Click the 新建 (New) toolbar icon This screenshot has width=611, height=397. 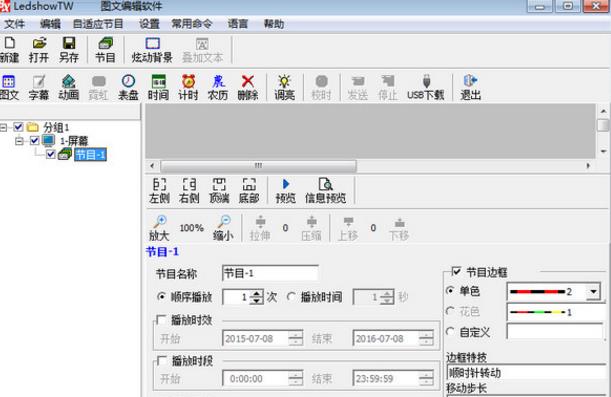click(x=9, y=50)
